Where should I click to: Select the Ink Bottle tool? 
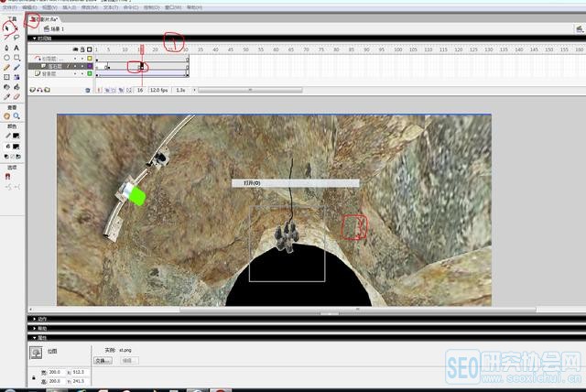(6, 87)
